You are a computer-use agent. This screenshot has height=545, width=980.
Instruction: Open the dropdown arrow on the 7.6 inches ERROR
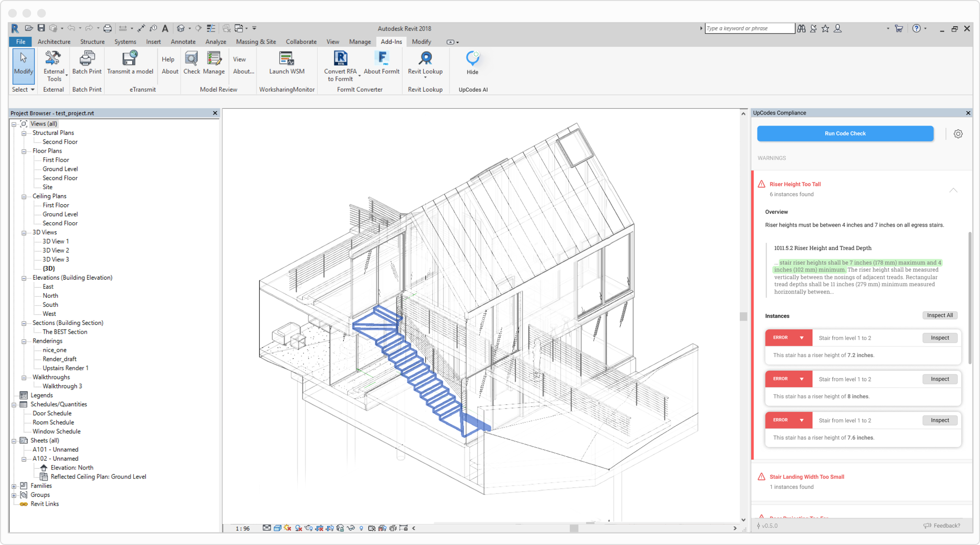click(802, 420)
